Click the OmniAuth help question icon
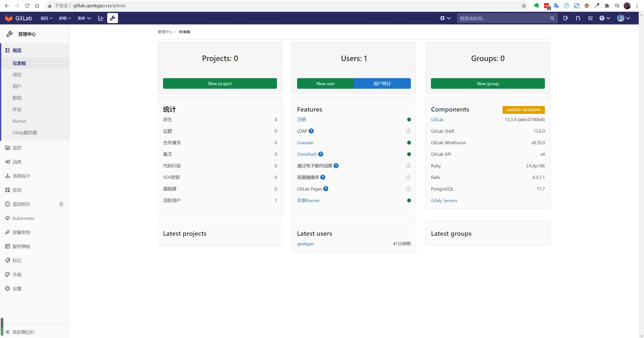Image resolution: width=644 pixels, height=338 pixels. click(x=321, y=154)
